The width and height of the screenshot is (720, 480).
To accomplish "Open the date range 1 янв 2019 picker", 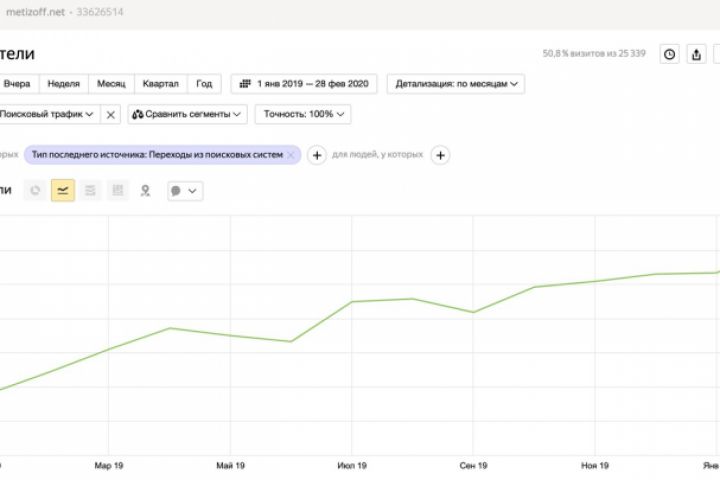I will click(303, 84).
